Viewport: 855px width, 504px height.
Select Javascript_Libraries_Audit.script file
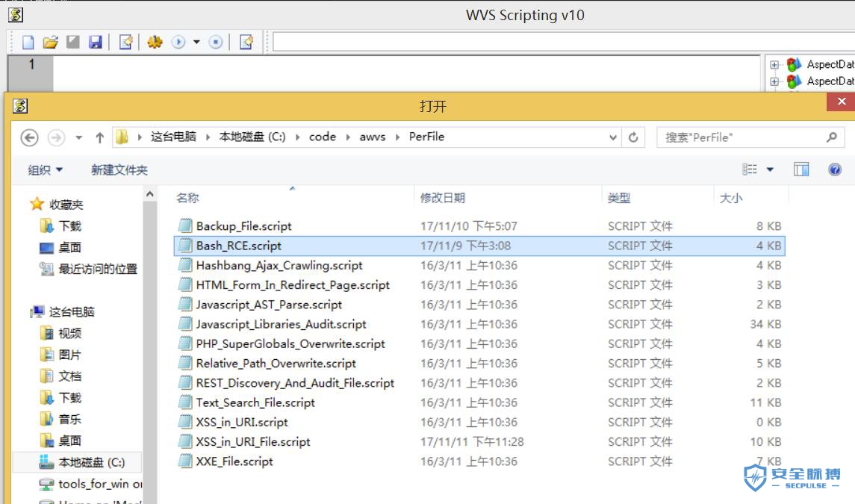point(282,325)
